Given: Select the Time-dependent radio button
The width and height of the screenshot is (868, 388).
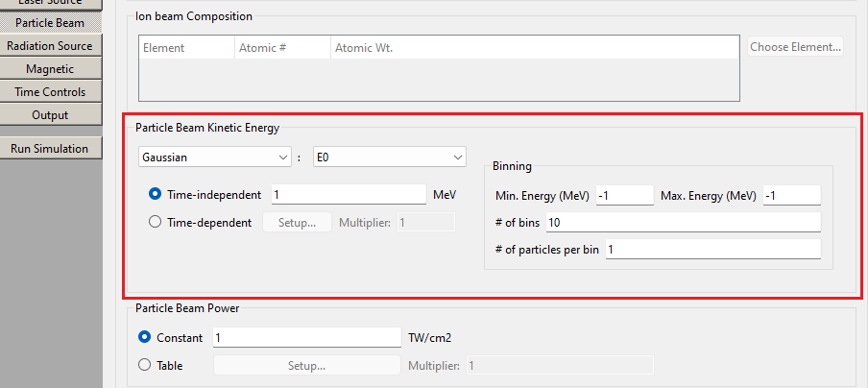Looking at the screenshot, I should (x=156, y=222).
